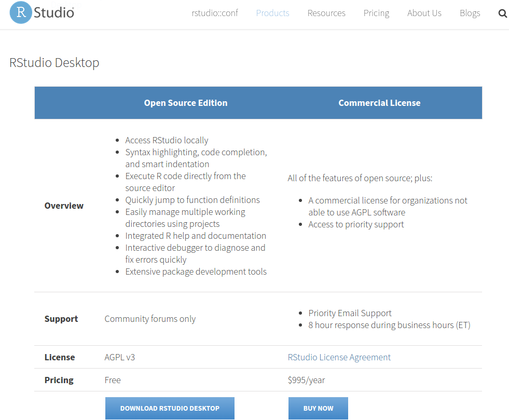Click the Overview row label
This screenshot has width=509, height=420.
tap(64, 206)
